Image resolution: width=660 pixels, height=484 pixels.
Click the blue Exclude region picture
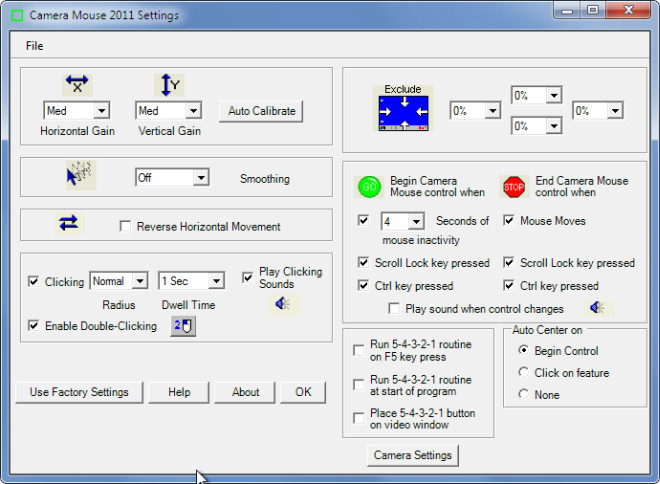(403, 113)
